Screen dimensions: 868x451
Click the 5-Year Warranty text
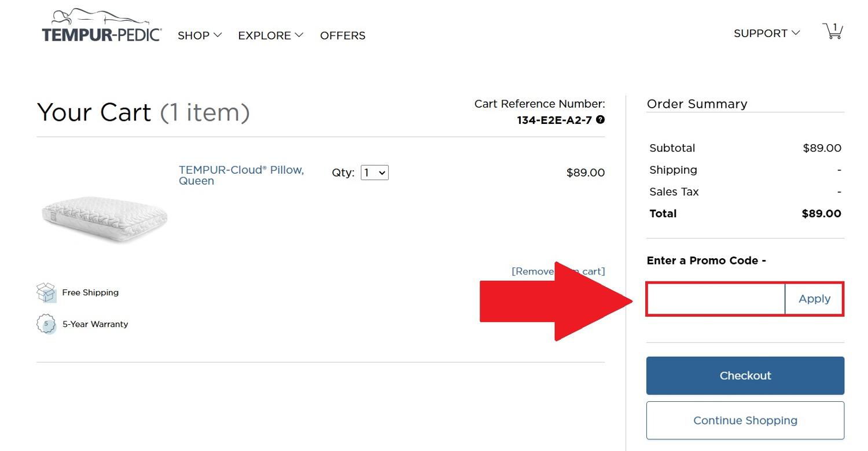pyautogui.click(x=95, y=324)
